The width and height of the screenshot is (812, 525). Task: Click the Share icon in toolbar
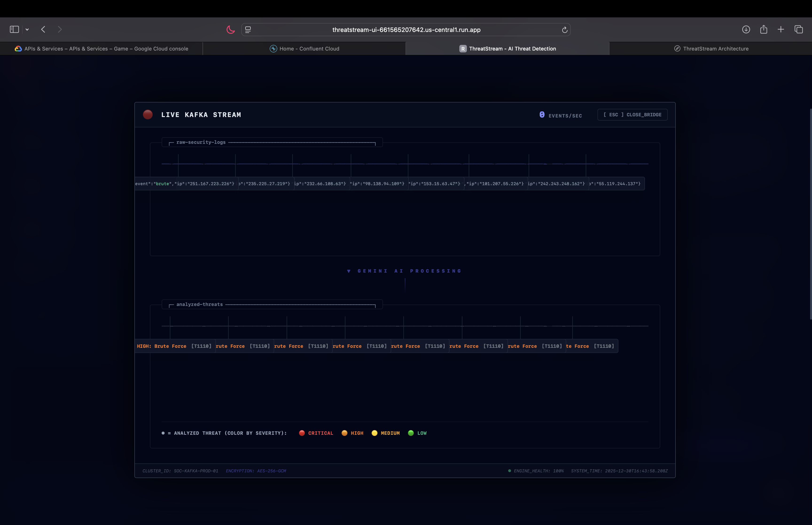[x=764, y=29]
